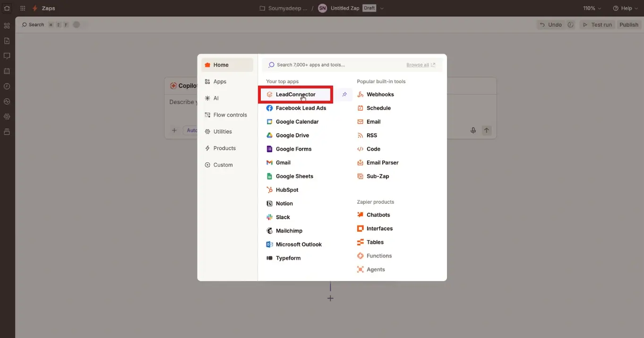Choose Gmail app
644x338 pixels.
279,163
